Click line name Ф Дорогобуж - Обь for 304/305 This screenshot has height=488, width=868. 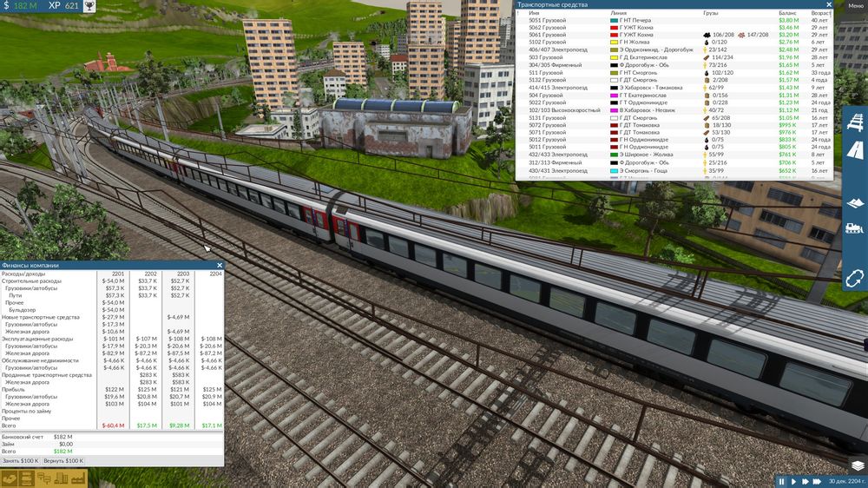point(644,65)
